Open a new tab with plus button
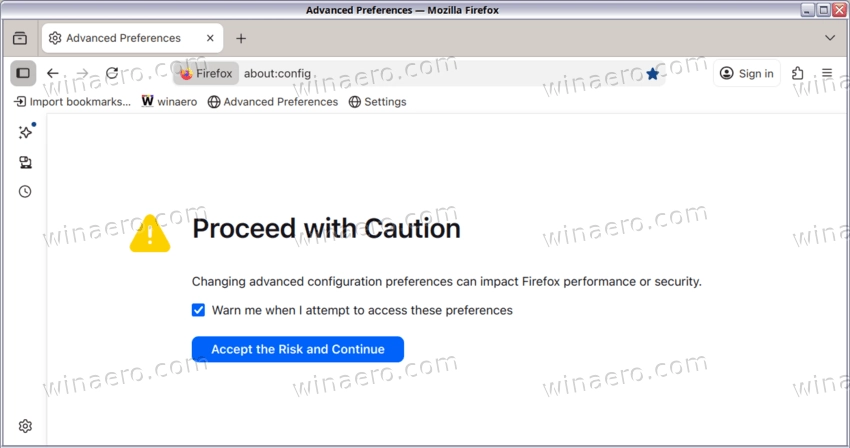Screen dimensions: 850x448 tap(241, 38)
